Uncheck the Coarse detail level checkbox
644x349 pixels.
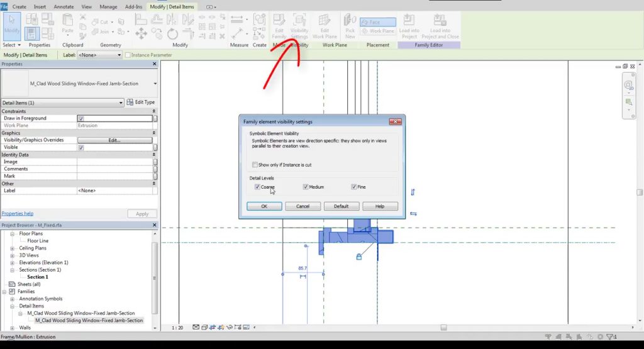coord(258,187)
